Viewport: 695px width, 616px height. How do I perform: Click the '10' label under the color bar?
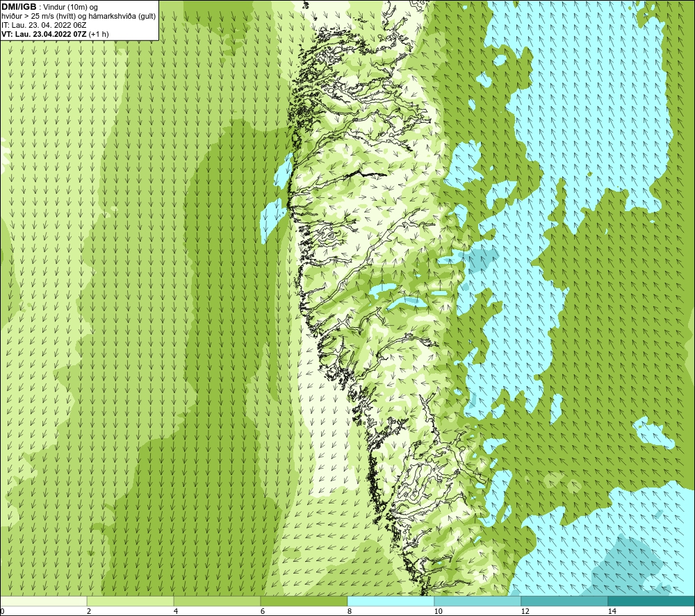pyautogui.click(x=439, y=611)
